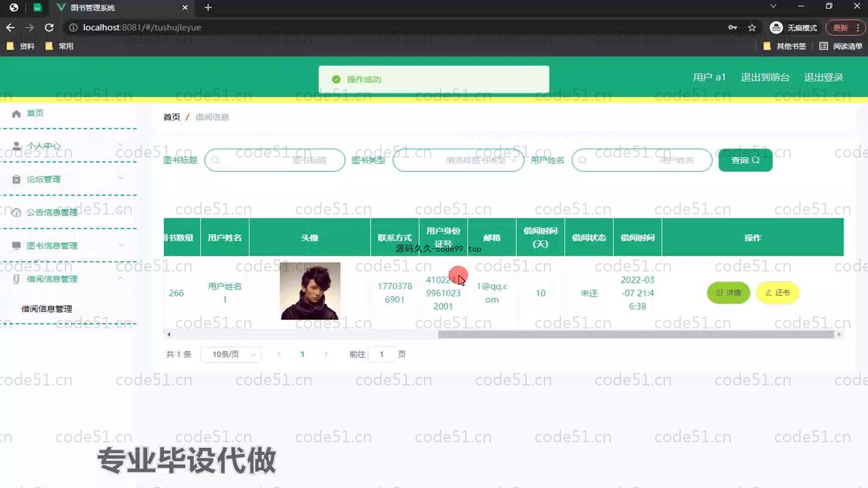Image resolution: width=868 pixels, height=488 pixels.
Task: Click the browser forward arrow
Action: pyautogui.click(x=29, y=28)
